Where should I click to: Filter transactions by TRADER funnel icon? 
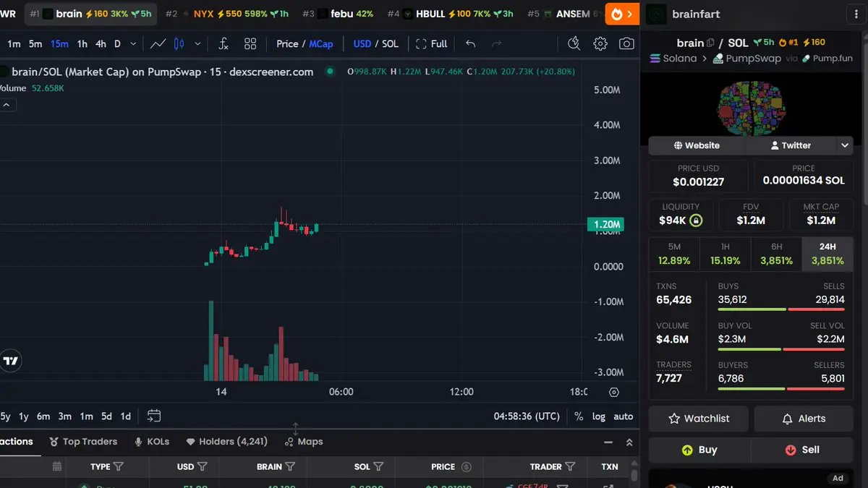pyautogui.click(x=570, y=466)
